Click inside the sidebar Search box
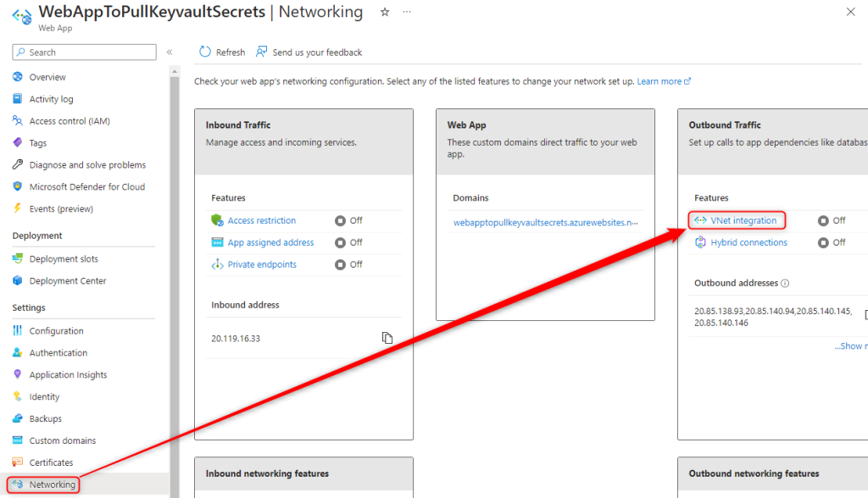The width and height of the screenshot is (868, 498). [83, 52]
